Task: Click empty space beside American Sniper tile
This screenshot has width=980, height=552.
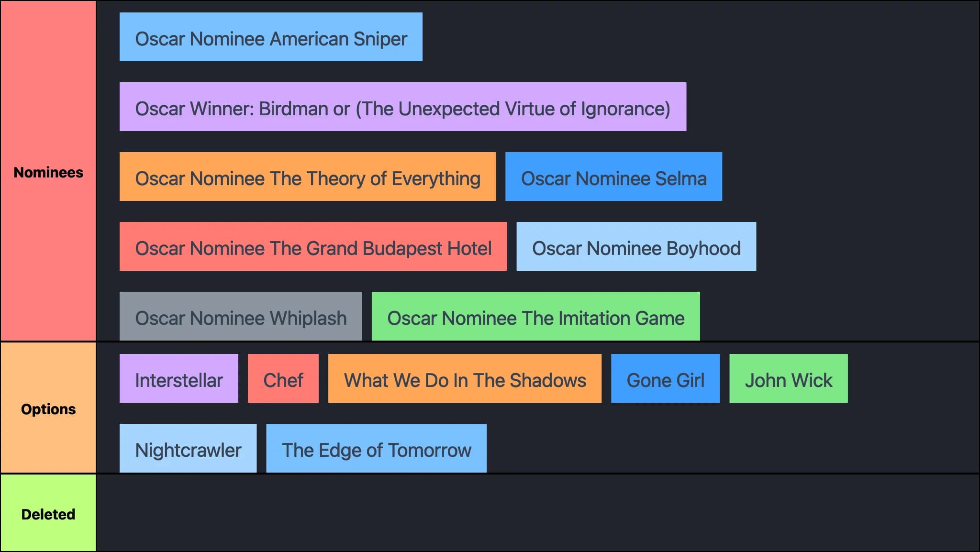Action: click(x=670, y=37)
